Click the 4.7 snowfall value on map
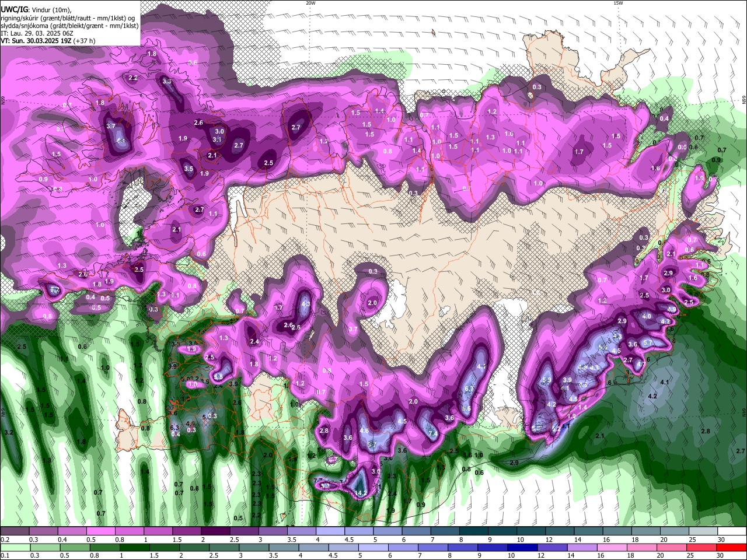 point(640,364)
